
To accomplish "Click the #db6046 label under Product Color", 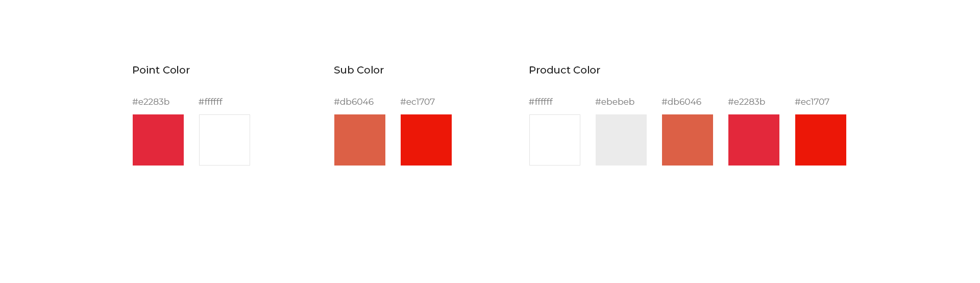I will click(x=681, y=102).
